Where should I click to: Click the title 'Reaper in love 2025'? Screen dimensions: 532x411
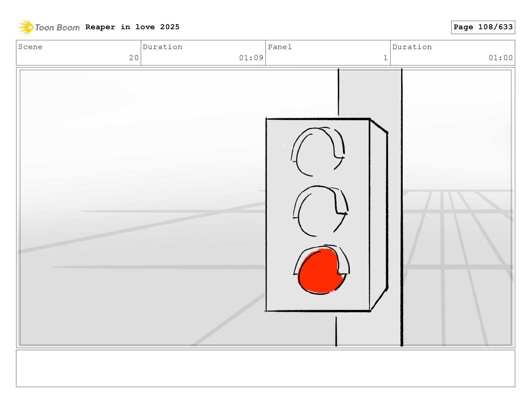pos(132,27)
